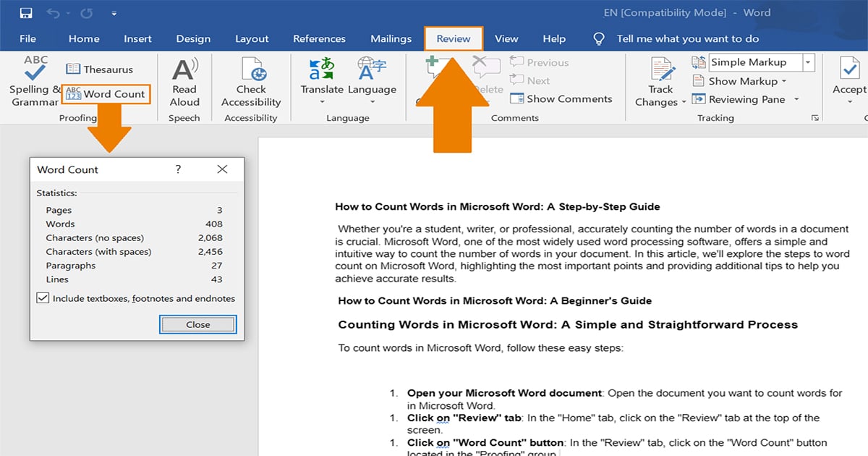
Task: Switch to the Insert tab
Action: (137, 38)
